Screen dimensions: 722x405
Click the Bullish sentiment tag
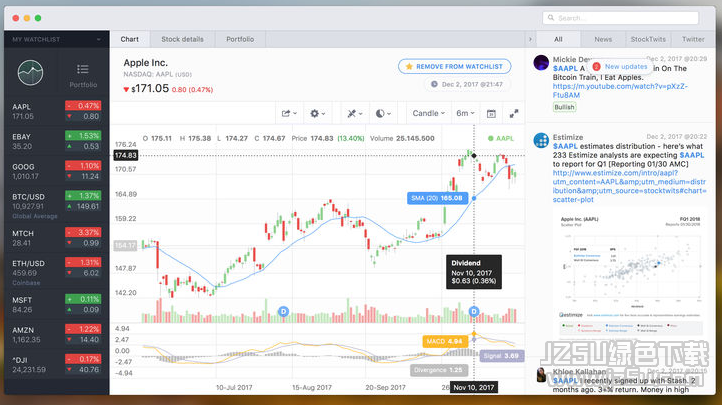(x=565, y=107)
